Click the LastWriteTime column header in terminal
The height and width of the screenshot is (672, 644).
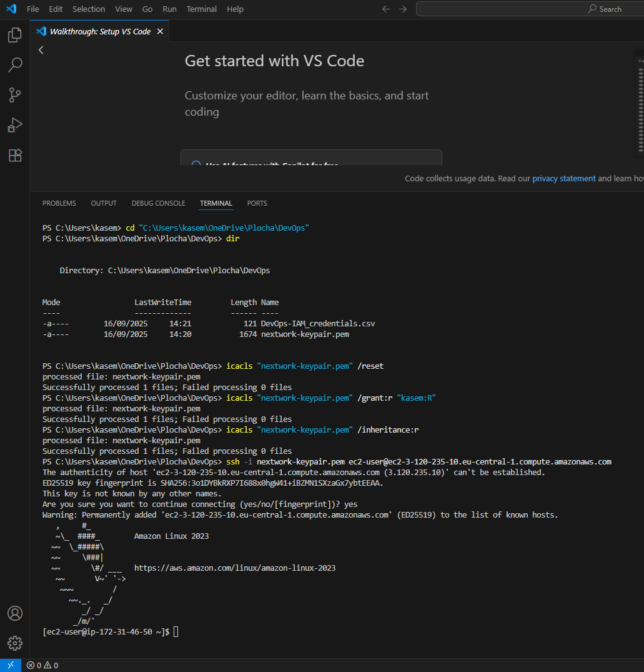pyautogui.click(x=162, y=302)
